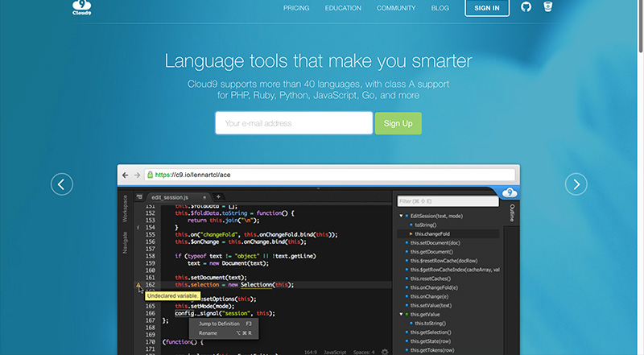Open the Blog page
The height and width of the screenshot is (355, 644).
(x=440, y=8)
